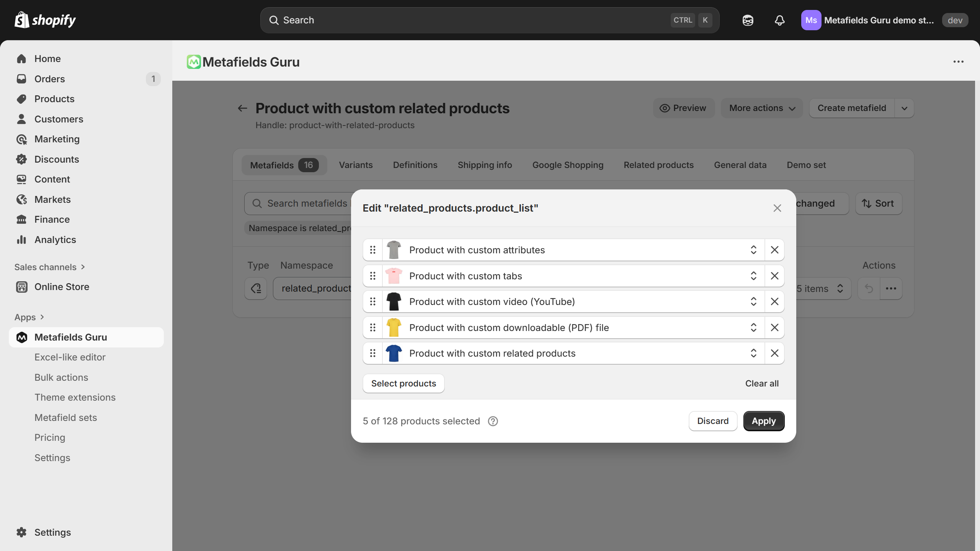Remove 'Product with custom video (YouTube)' item
The image size is (980, 551).
774,302
